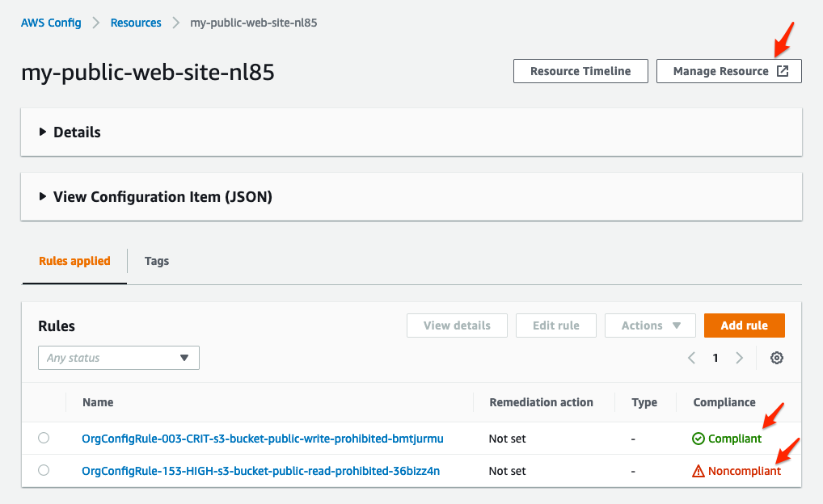
Task: Click the my-public-web-site-nl85 page heading
Action: (x=147, y=72)
